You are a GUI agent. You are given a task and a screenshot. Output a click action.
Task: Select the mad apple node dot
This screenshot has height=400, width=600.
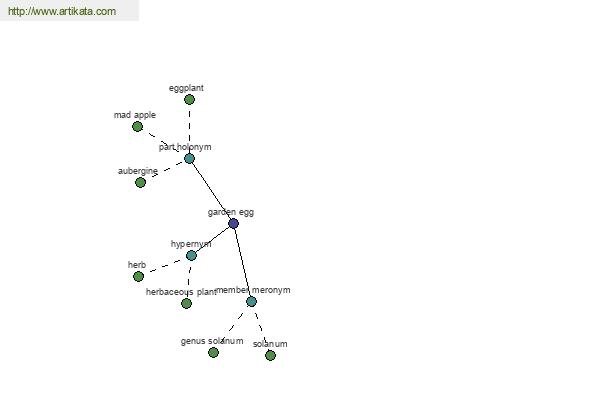click(x=137, y=127)
